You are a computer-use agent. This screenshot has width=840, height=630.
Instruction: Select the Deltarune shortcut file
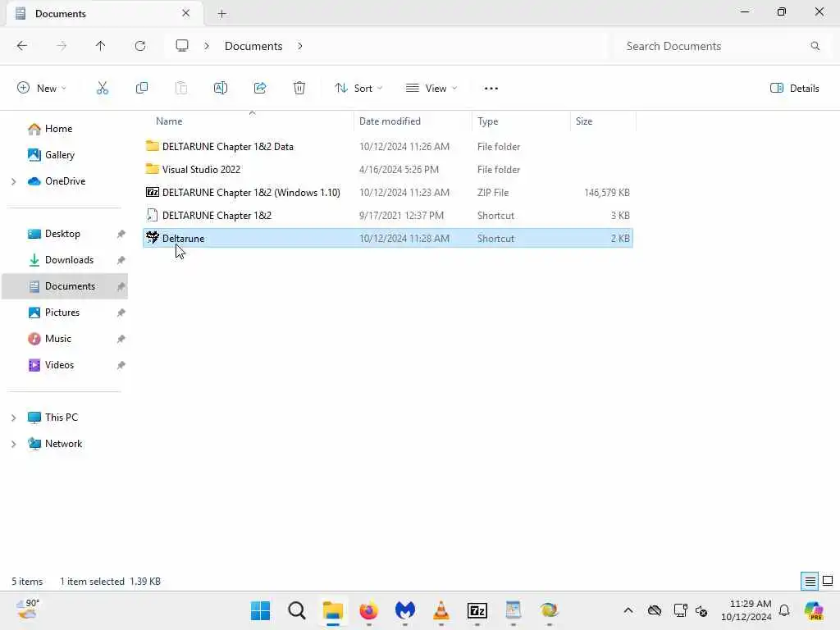pyautogui.click(x=388, y=239)
